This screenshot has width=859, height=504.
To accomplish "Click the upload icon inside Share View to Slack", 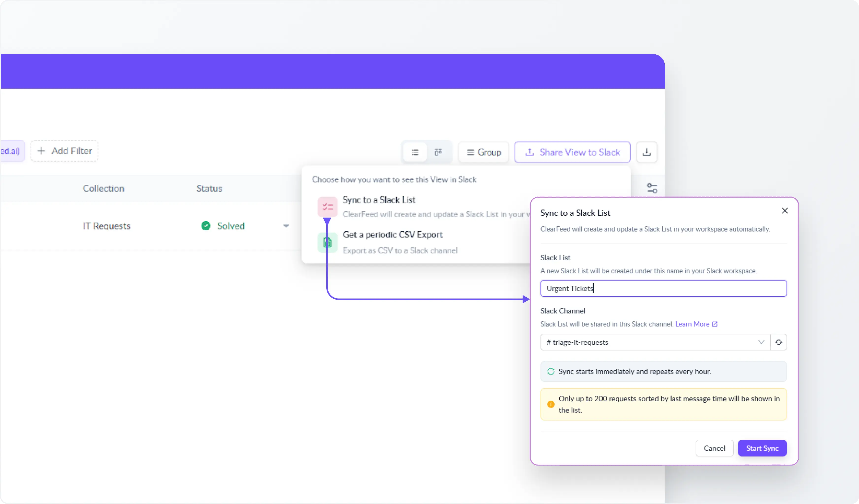I will (x=529, y=152).
